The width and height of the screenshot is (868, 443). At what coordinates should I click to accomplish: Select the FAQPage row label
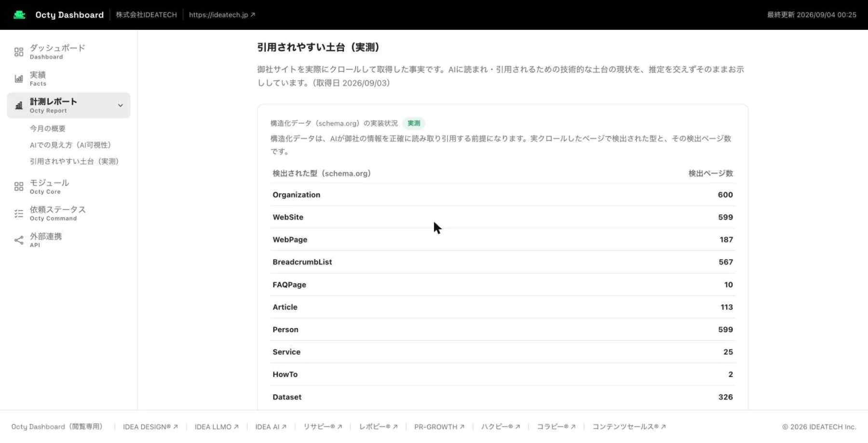click(x=289, y=285)
